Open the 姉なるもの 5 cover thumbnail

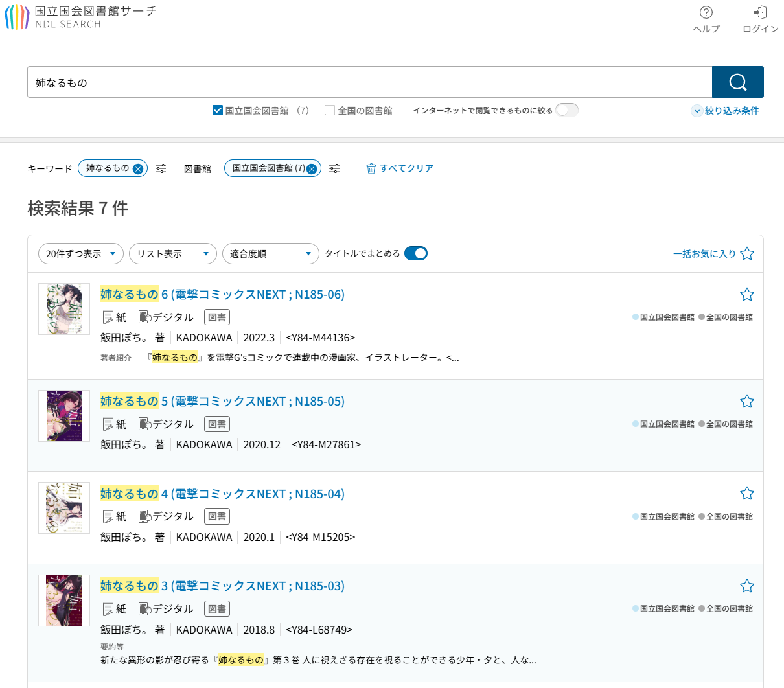pyautogui.click(x=64, y=416)
